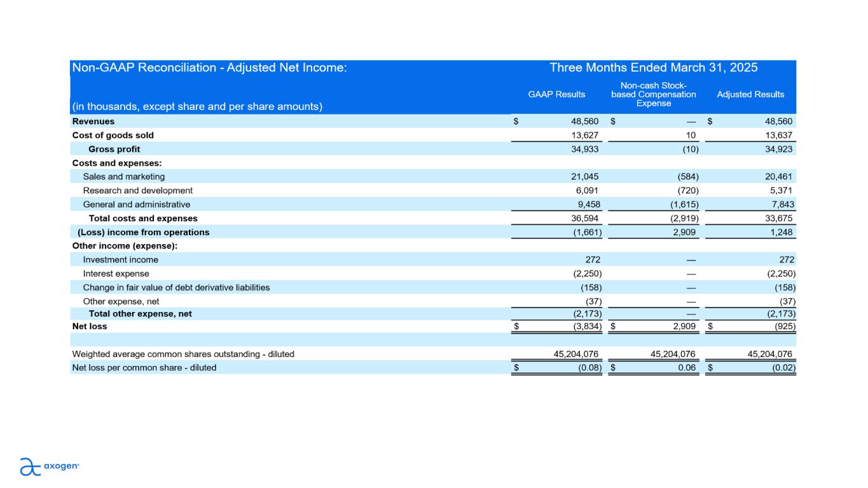Click the 'GAAP Results' column header
The image size is (868, 488).
click(x=556, y=94)
